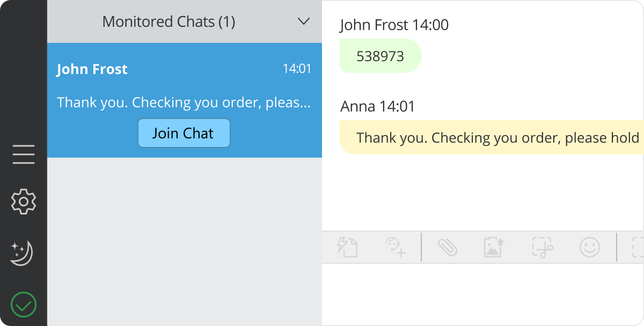Toggle dark mode with the moon icon
This screenshot has width=644, height=326.
pyautogui.click(x=24, y=253)
